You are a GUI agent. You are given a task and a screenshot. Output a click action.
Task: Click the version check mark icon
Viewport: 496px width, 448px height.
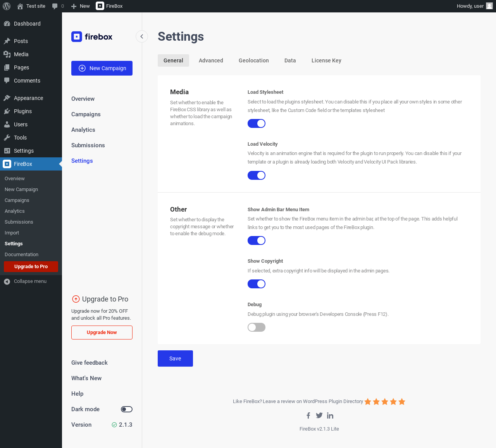tap(114, 425)
